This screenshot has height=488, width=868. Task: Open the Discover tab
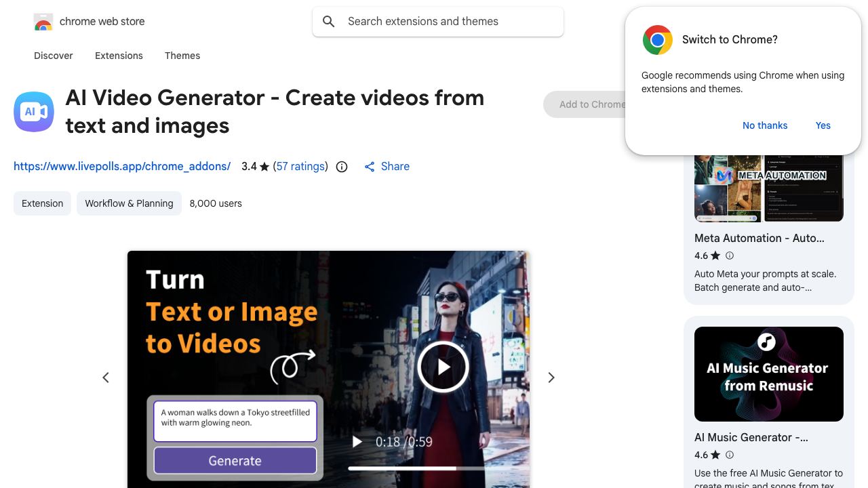pyautogui.click(x=54, y=56)
